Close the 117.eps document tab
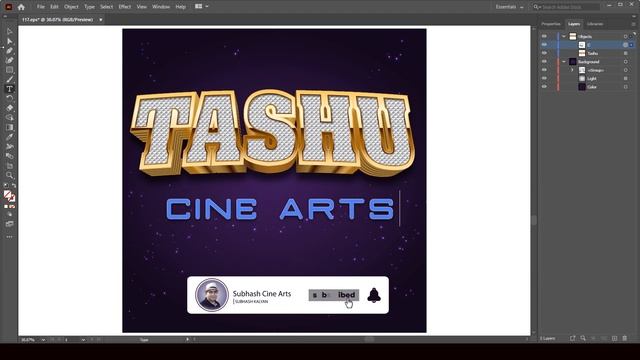The width and height of the screenshot is (640, 360). click(x=101, y=20)
